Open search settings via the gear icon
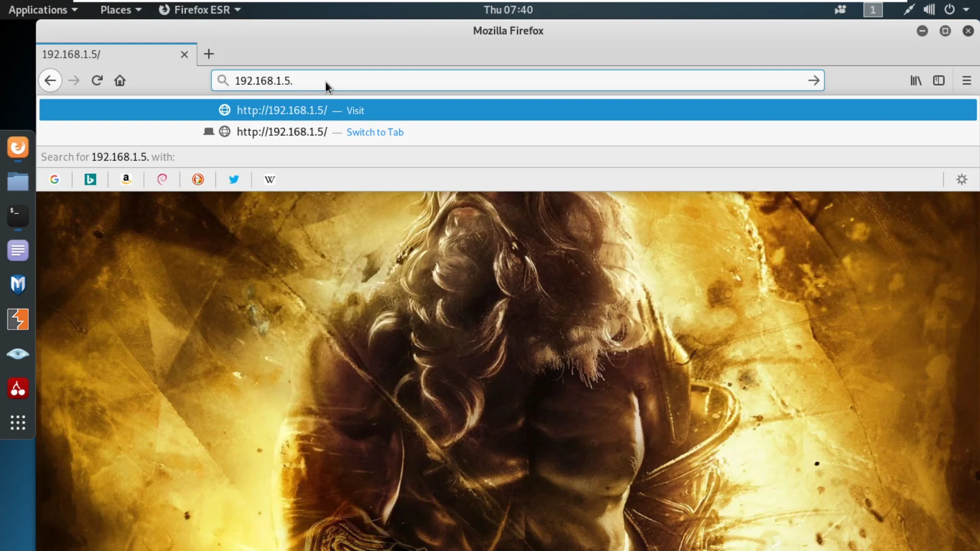This screenshot has width=980, height=551. click(x=962, y=179)
